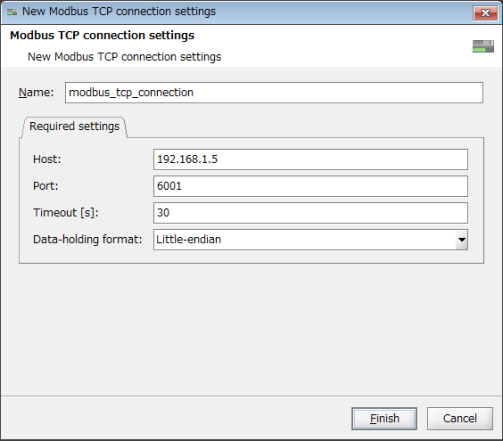This screenshot has width=503, height=441.
Task: Click the Port: label
Action: 46,186
